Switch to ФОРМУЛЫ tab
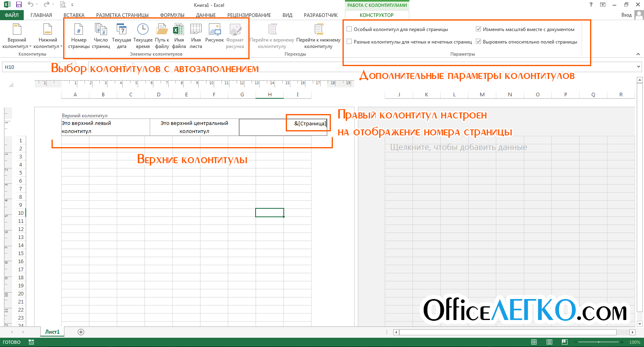Viewport: 644px width, 347px height. coord(172,15)
